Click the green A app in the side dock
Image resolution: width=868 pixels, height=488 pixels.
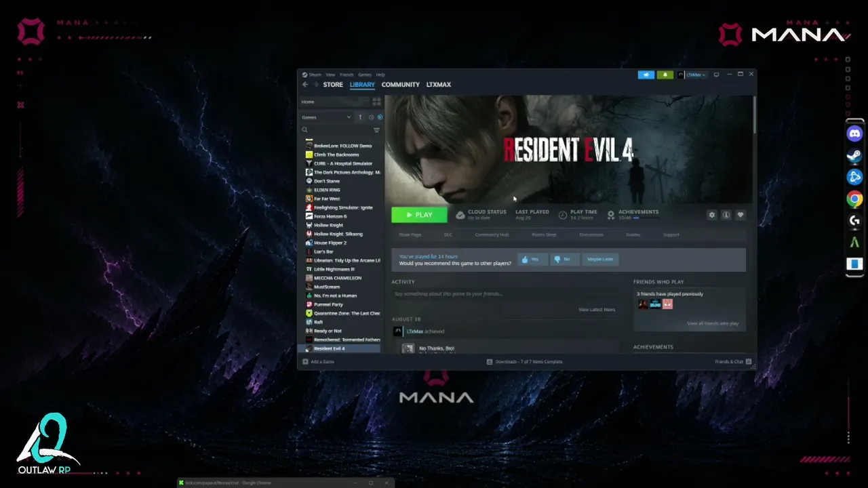coord(854,242)
